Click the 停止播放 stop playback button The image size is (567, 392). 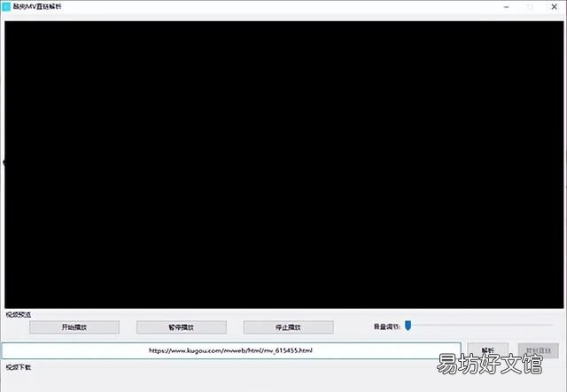(288, 327)
